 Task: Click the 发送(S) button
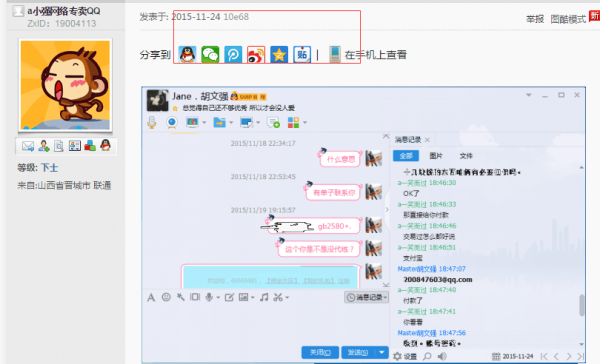tap(358, 352)
